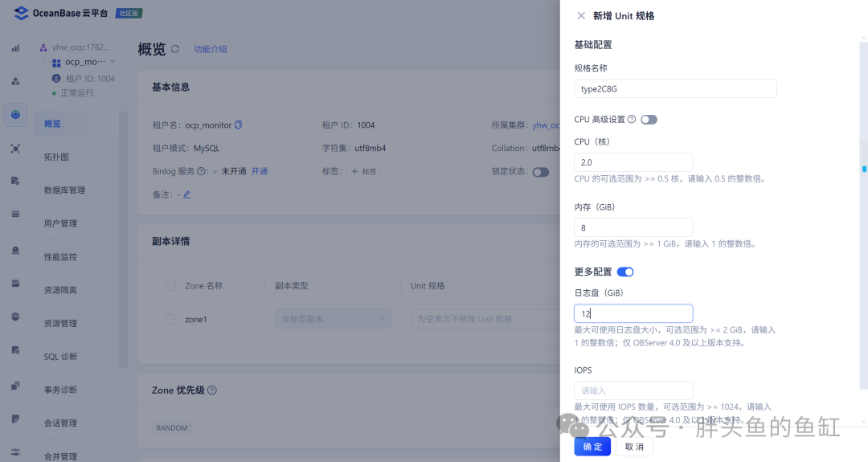Viewport: 868px width, 462px height.
Task: Check the zone1 row checkbox
Action: pyautogui.click(x=171, y=319)
